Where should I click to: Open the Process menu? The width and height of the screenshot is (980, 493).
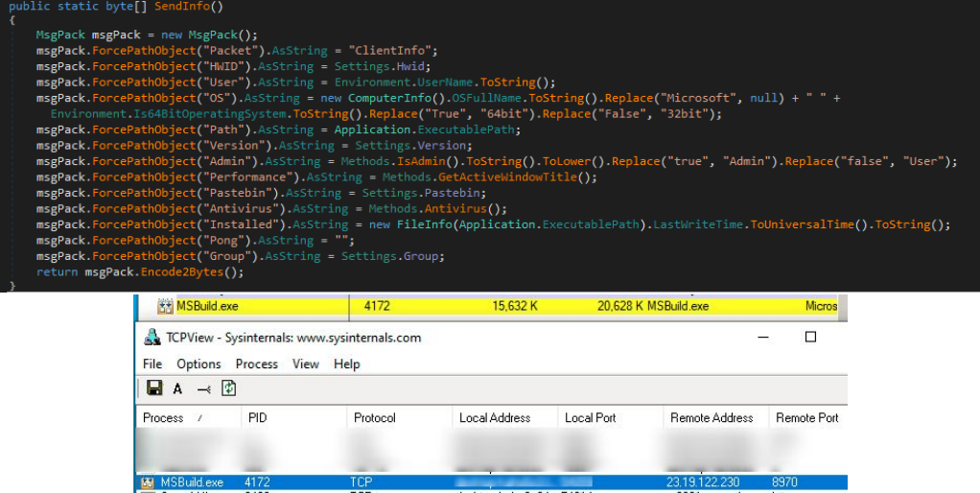[256, 364]
